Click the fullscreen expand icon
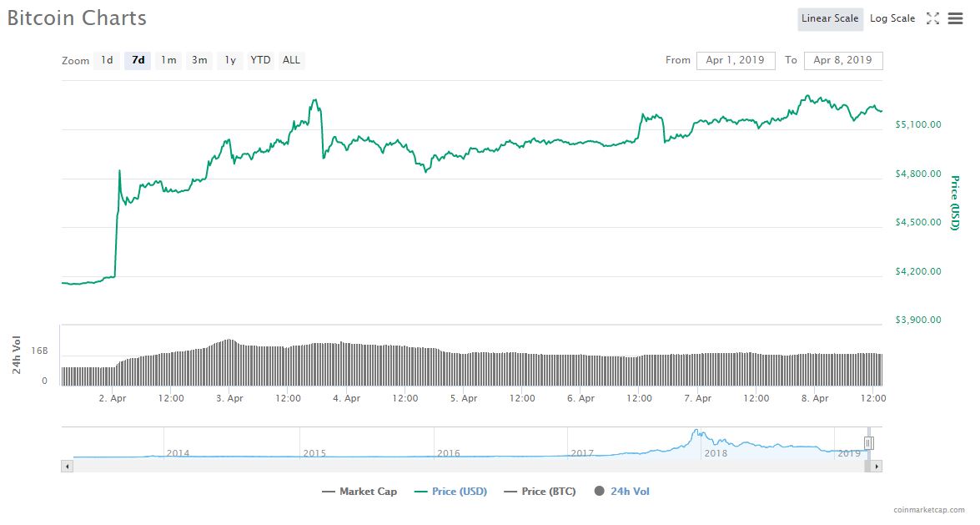Viewport: 980px width, 525px height. click(932, 18)
